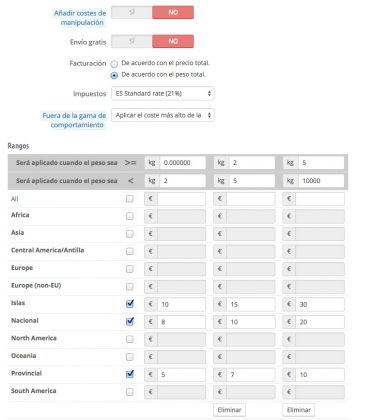Check the All zones checkbox
This screenshot has width=373, height=420.
tap(130, 199)
